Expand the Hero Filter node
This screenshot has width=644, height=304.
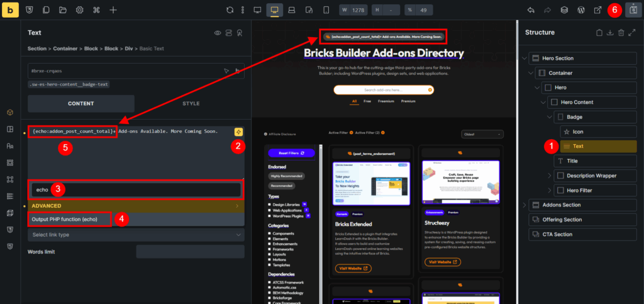550,191
